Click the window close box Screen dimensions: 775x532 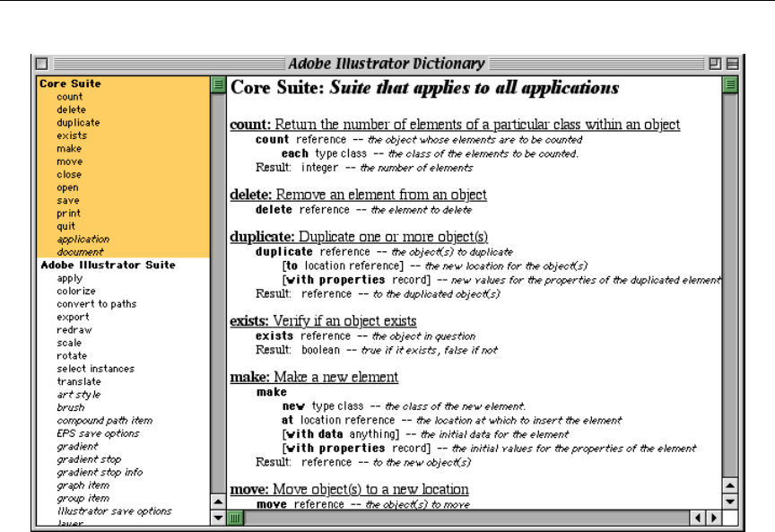(x=42, y=64)
